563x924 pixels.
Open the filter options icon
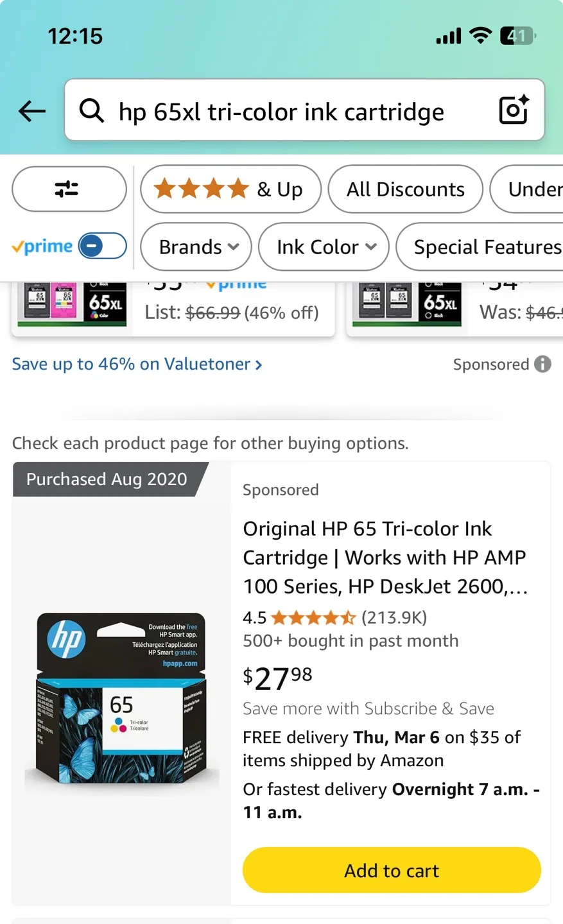click(69, 189)
